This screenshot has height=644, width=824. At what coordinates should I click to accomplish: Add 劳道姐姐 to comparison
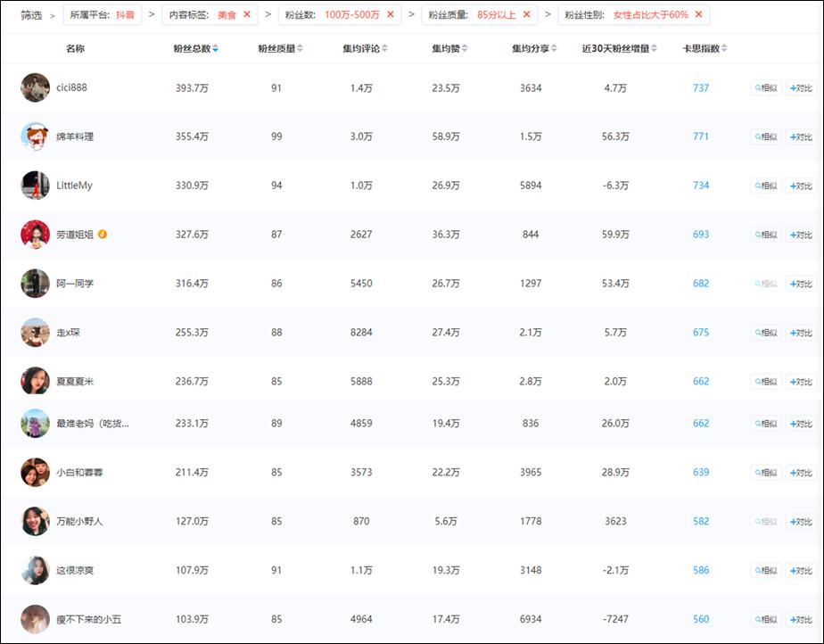point(801,235)
